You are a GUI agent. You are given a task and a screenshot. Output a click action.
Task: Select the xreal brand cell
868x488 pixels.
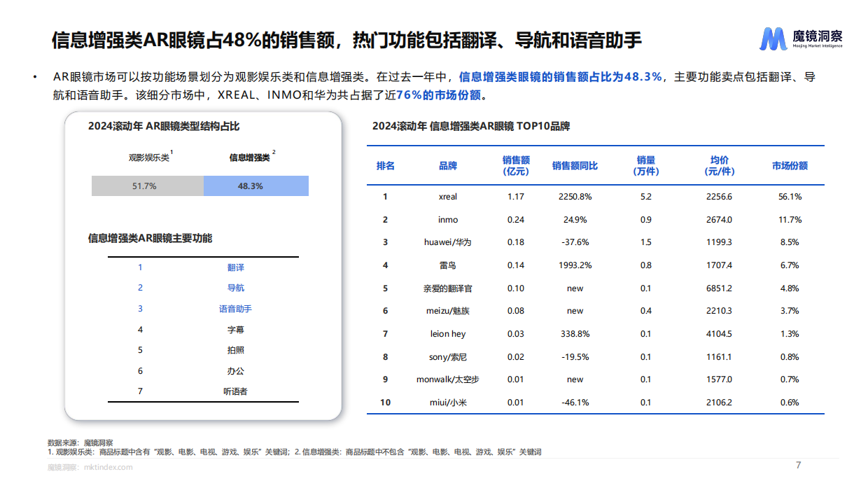coord(448,197)
